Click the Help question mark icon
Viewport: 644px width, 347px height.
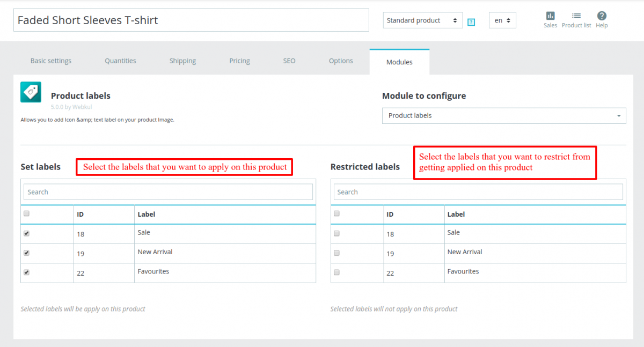point(602,16)
